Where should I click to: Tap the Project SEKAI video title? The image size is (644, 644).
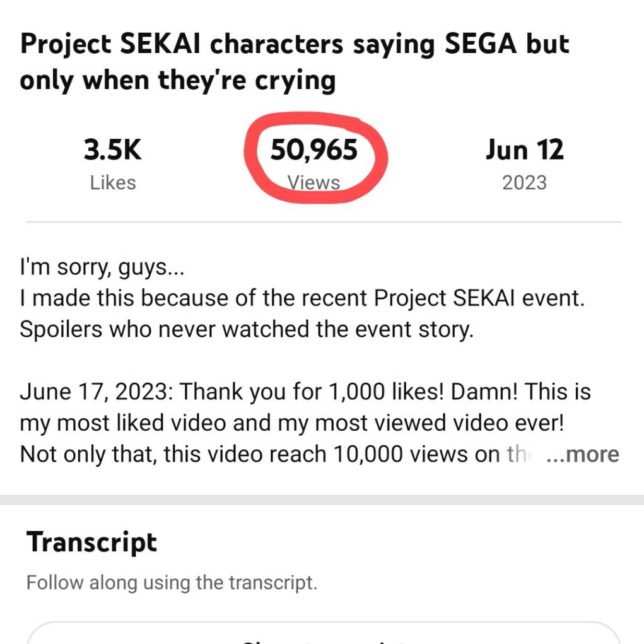(x=294, y=62)
